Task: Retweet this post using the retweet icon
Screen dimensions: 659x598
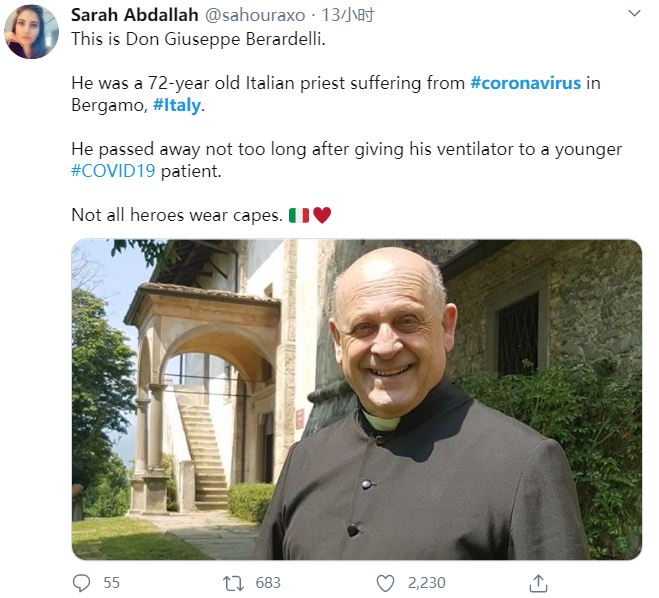Action: click(x=232, y=582)
